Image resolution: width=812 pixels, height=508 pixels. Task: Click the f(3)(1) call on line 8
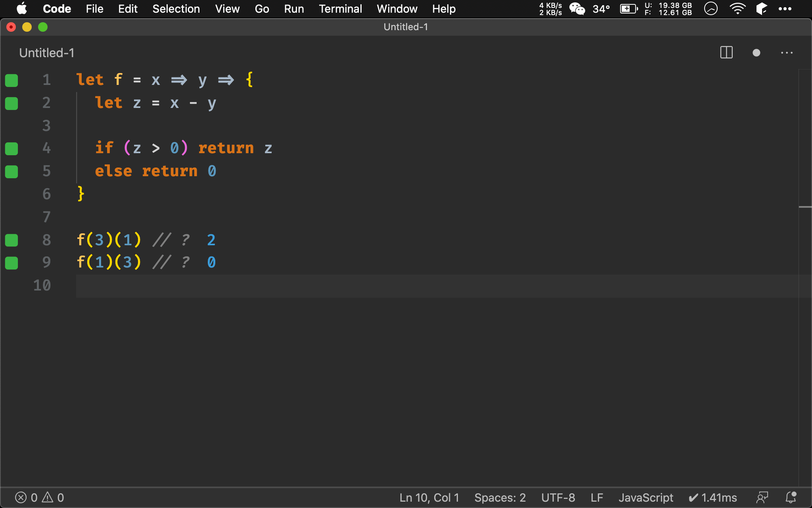click(x=109, y=240)
